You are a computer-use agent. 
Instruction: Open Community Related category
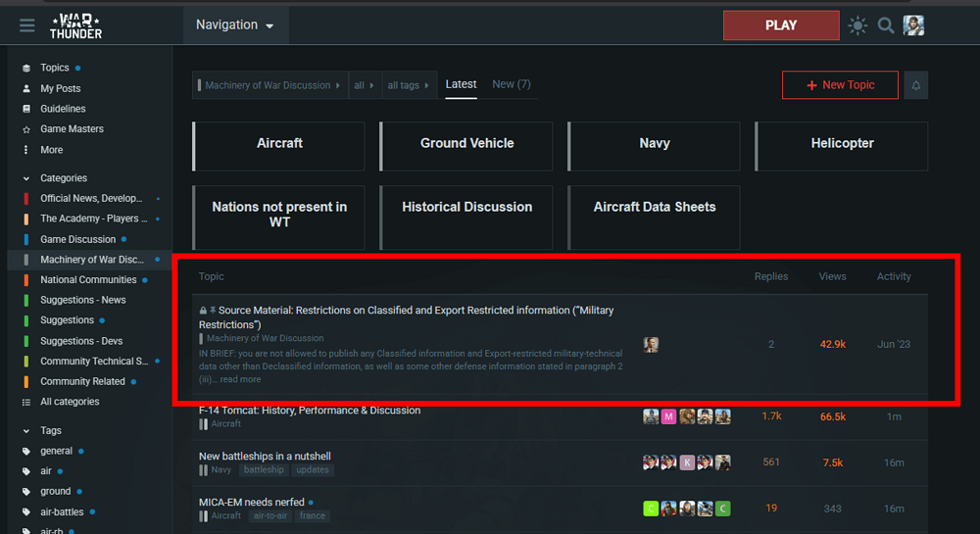tap(82, 381)
